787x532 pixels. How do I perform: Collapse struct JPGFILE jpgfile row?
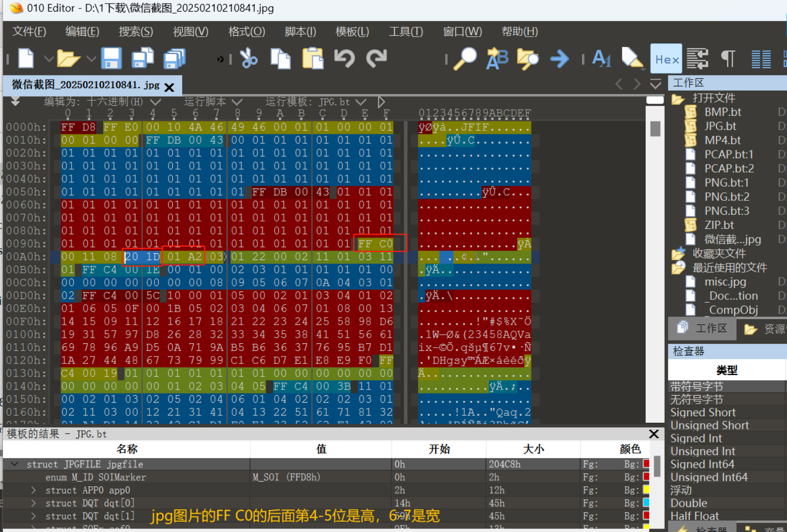coord(15,464)
